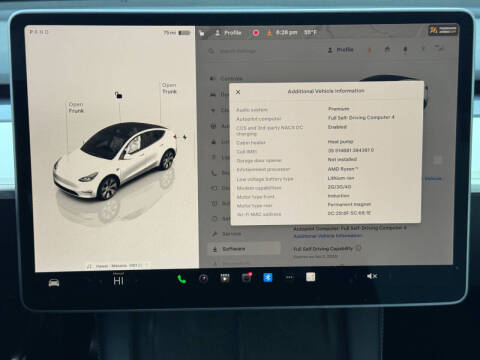Tap the orange alert icon in the settings header
The image size is (480, 360).
pos(369,50)
